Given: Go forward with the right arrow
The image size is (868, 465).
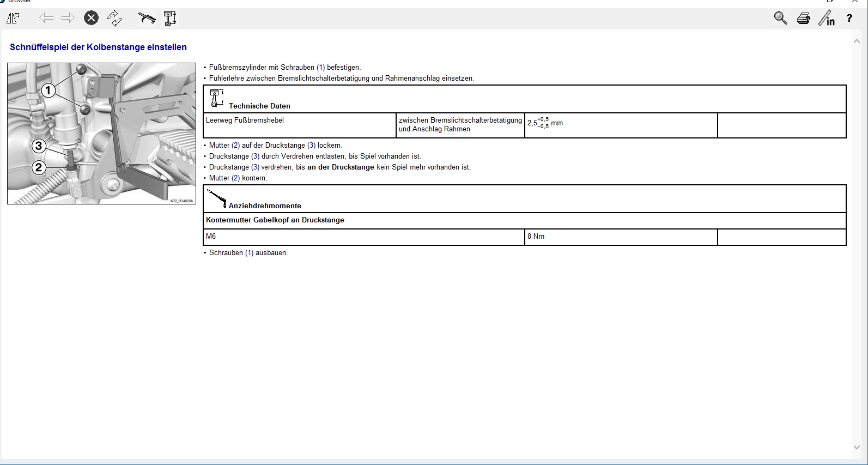Looking at the screenshot, I should click(x=68, y=19).
